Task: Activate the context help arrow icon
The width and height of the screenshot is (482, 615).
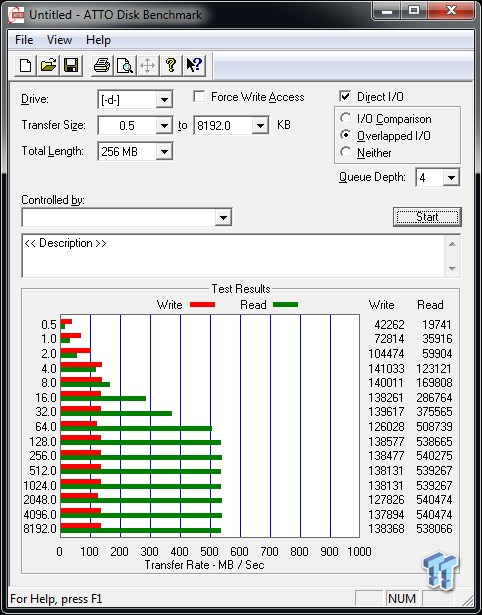Action: [194, 65]
